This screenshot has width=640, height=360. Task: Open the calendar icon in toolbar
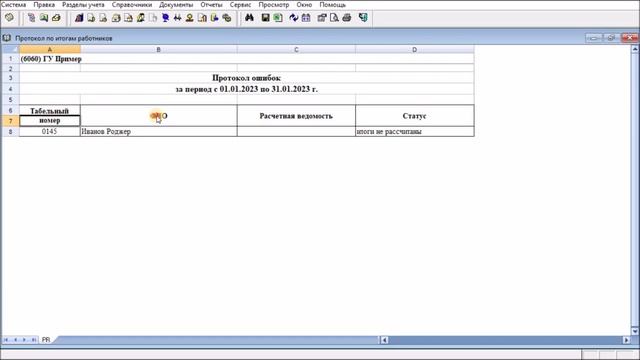pyautogui.click(x=306, y=18)
